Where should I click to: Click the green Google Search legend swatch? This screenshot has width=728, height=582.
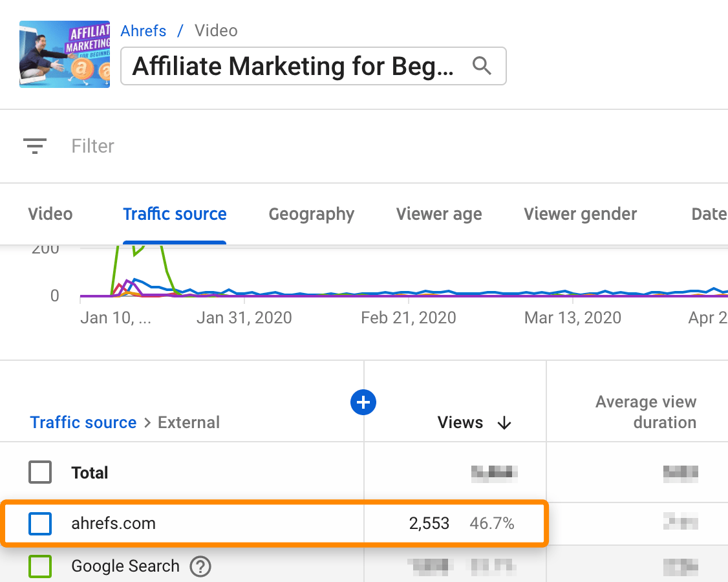[40, 566]
